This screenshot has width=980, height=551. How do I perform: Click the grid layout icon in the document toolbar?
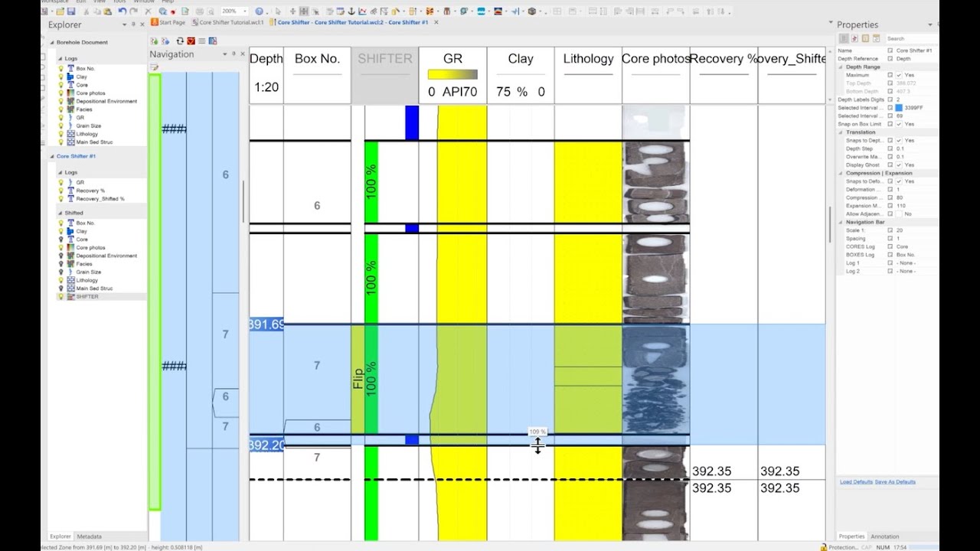coord(213,41)
